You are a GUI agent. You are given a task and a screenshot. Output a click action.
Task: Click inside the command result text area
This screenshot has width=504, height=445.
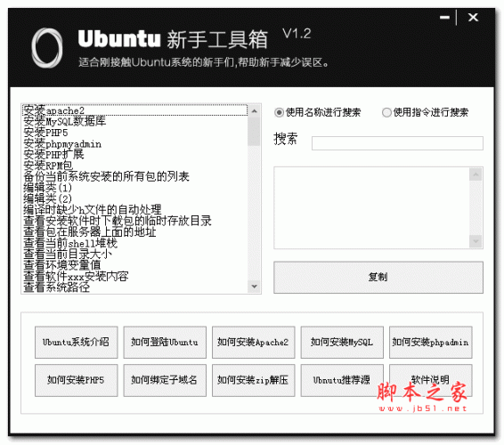(x=371, y=208)
